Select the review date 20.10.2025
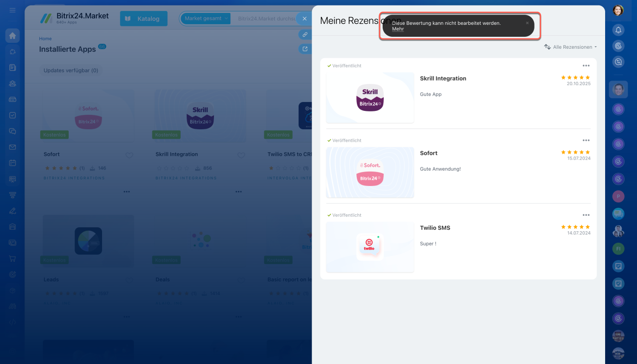The width and height of the screenshot is (637, 364). click(579, 84)
